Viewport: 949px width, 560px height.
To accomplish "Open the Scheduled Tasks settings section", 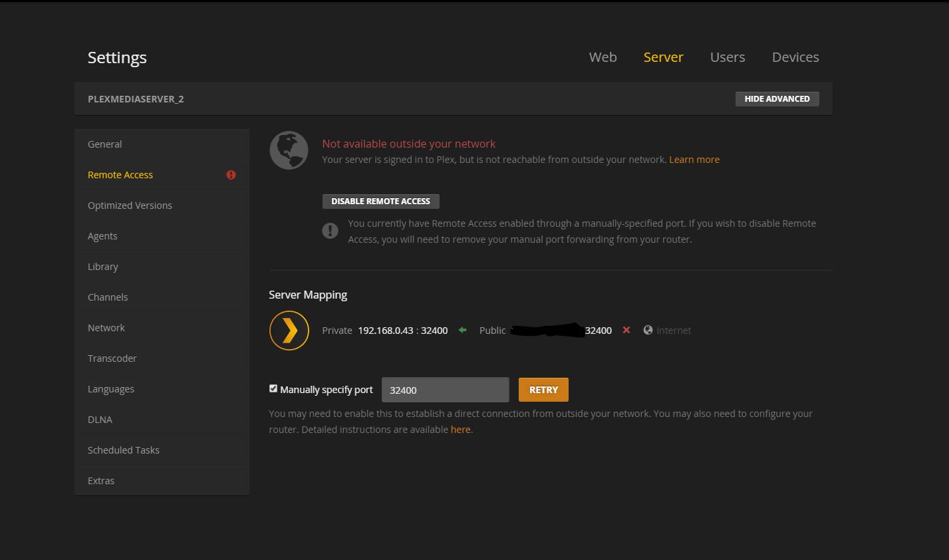I will point(162,450).
